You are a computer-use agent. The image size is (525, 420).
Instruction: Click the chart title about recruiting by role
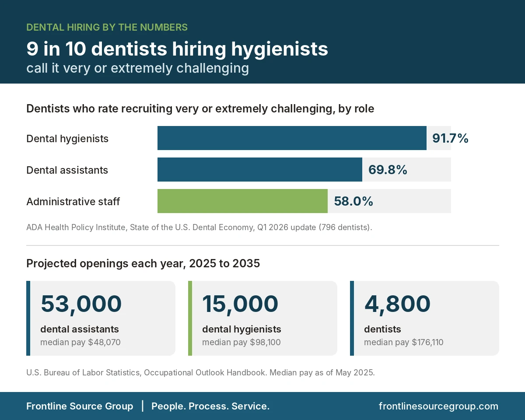pos(200,108)
